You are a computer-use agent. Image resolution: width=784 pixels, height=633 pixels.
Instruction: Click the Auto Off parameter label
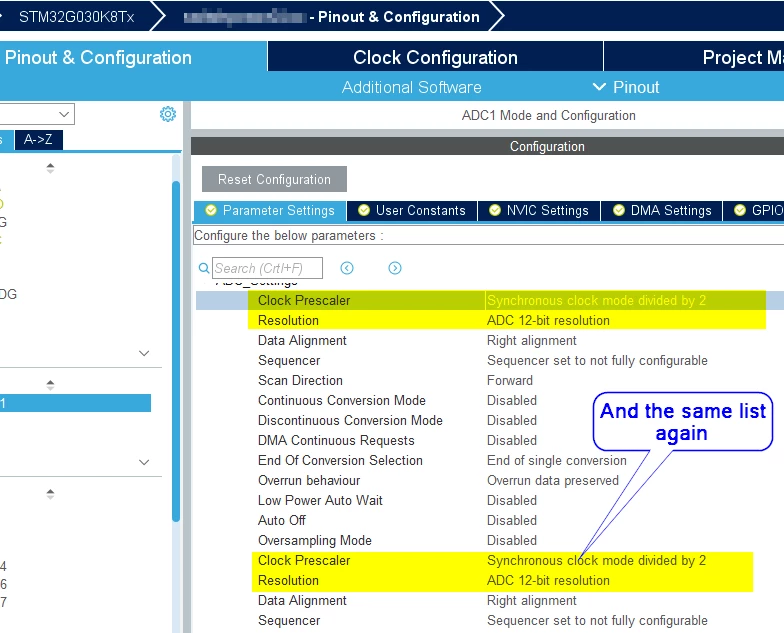pyautogui.click(x=282, y=520)
